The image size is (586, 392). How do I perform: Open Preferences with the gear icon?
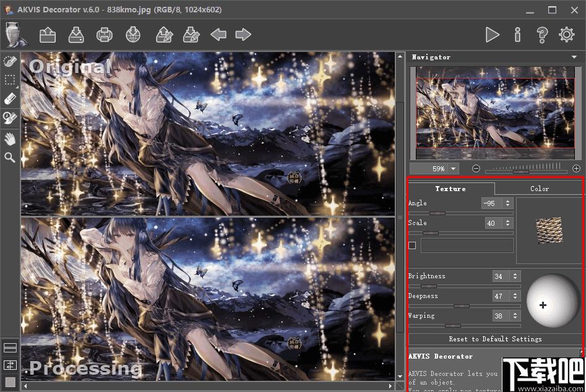tap(567, 35)
